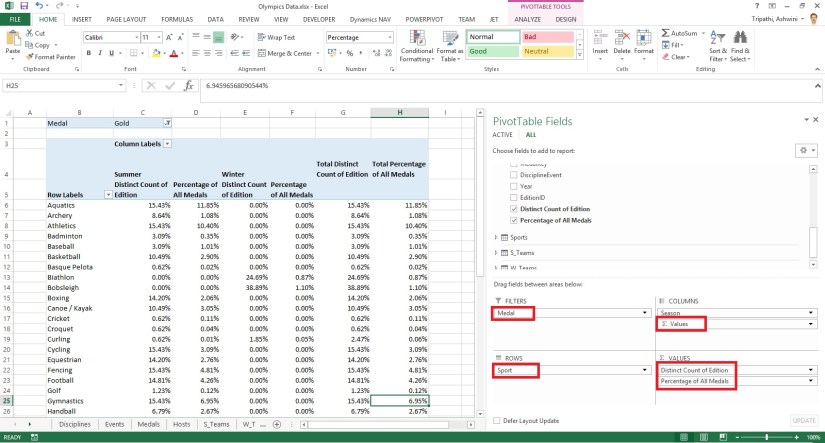Switch to the INSERT ribbon tab
The image size is (825, 443).
82,19
